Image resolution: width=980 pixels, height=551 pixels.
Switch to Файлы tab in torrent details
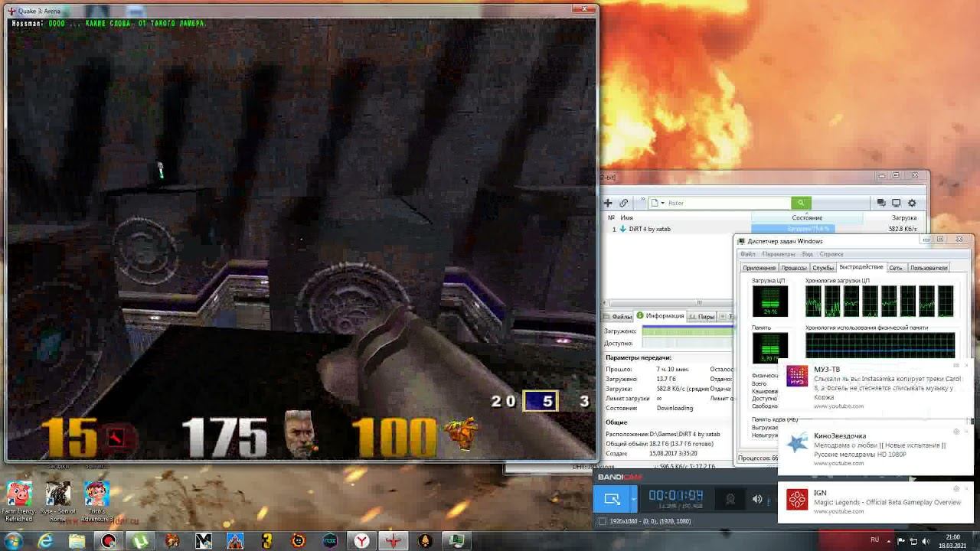(x=619, y=316)
